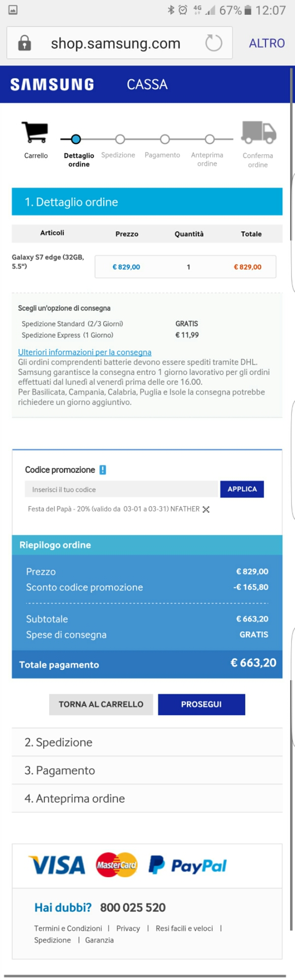Click the Dettaglio ordine progress marker
Screen dimensions: 295x980
tap(76, 139)
